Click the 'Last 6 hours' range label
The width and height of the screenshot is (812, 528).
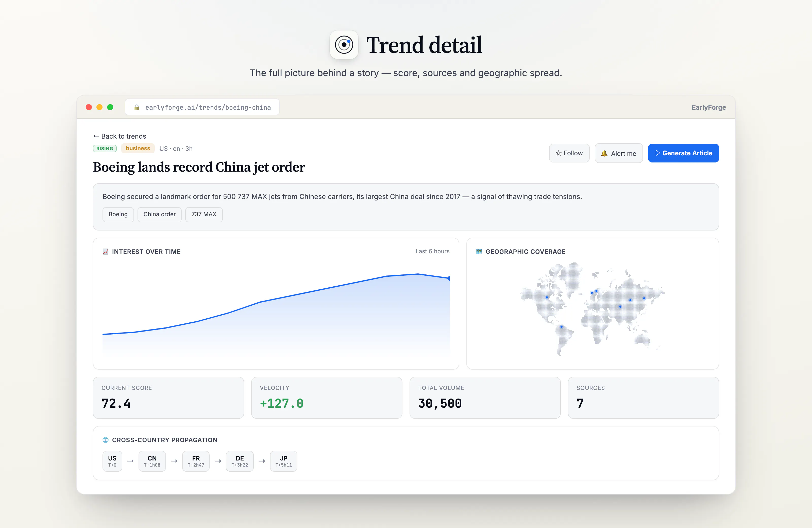click(432, 251)
